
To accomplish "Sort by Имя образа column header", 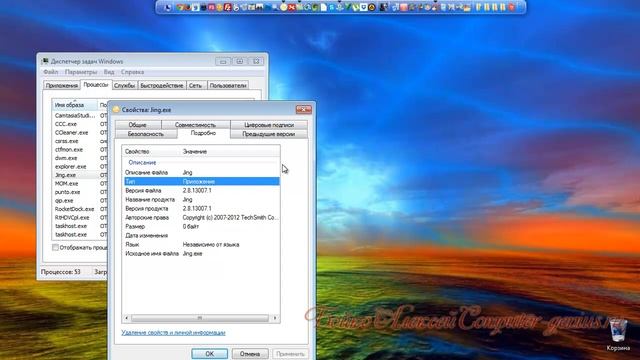I will pyautogui.click(x=75, y=105).
